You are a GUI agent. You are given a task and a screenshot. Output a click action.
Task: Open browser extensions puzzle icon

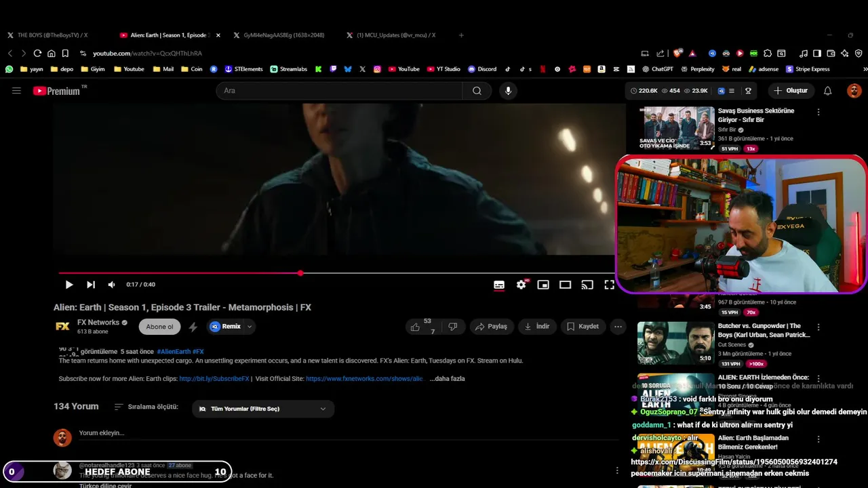coord(768,53)
